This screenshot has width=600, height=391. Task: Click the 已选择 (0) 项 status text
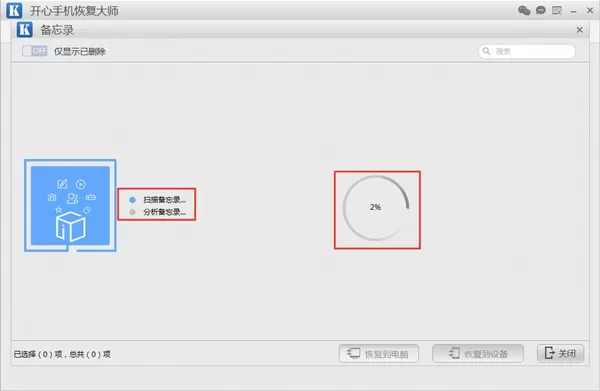(x=38, y=354)
